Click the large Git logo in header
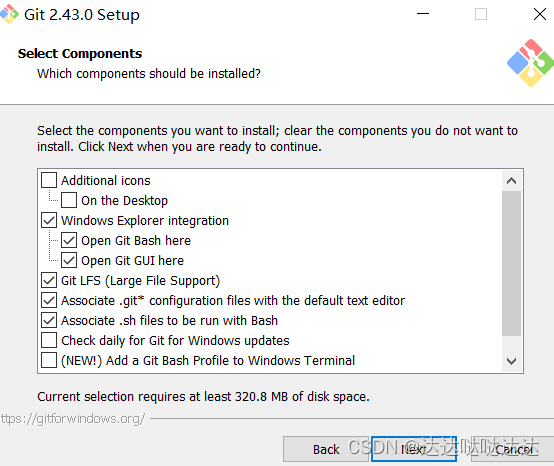This screenshot has width=554, height=466. [x=531, y=63]
